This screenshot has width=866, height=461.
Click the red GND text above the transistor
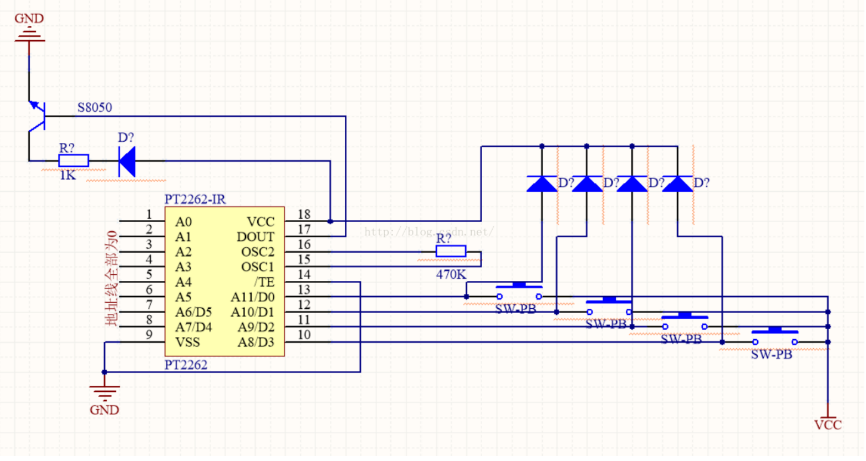[x=29, y=18]
